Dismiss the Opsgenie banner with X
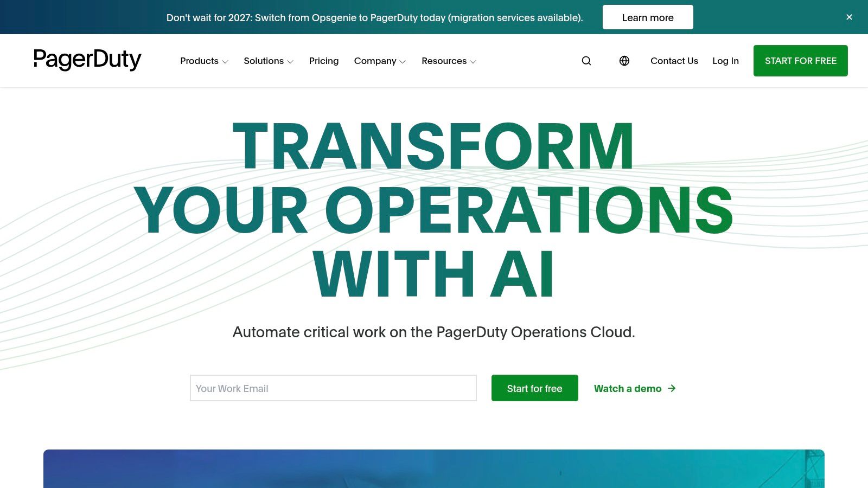The height and width of the screenshot is (488, 868). [850, 17]
